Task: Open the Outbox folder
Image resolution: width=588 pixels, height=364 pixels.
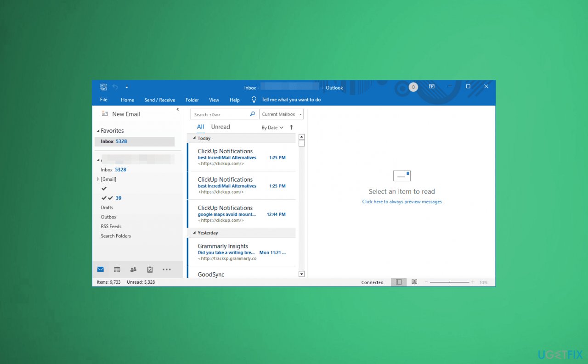Action: 108,217
